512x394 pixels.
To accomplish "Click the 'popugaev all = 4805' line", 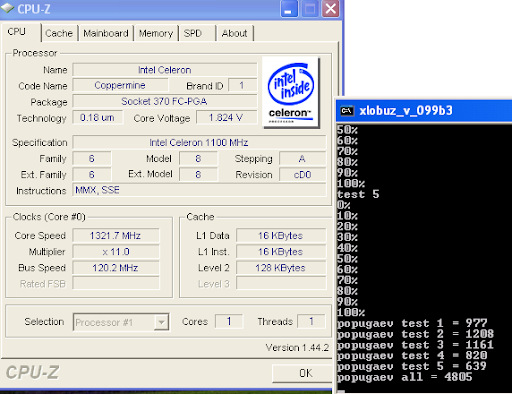I will click(404, 377).
